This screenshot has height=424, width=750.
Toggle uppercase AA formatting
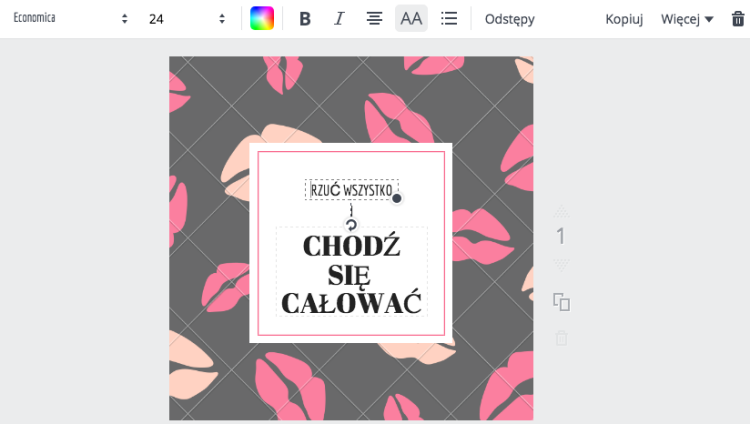[x=411, y=19]
